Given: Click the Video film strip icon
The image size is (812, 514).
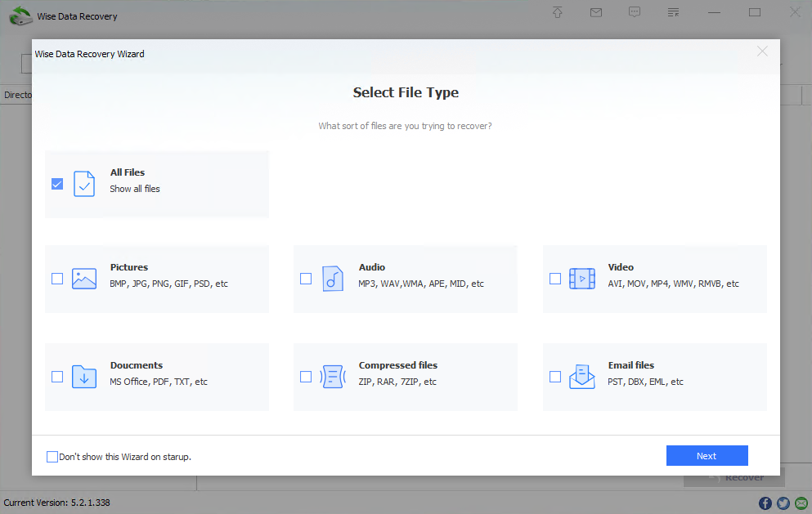Looking at the screenshot, I should click(582, 279).
